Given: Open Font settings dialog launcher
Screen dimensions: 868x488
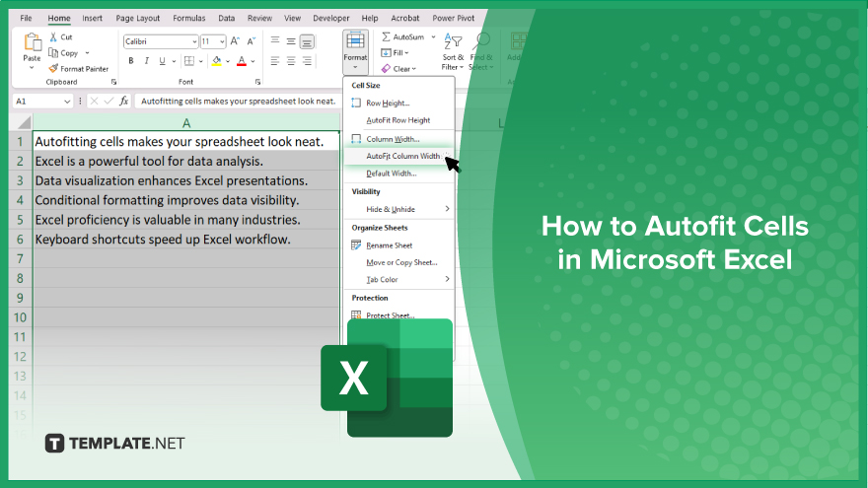Looking at the screenshot, I should pos(257,82).
